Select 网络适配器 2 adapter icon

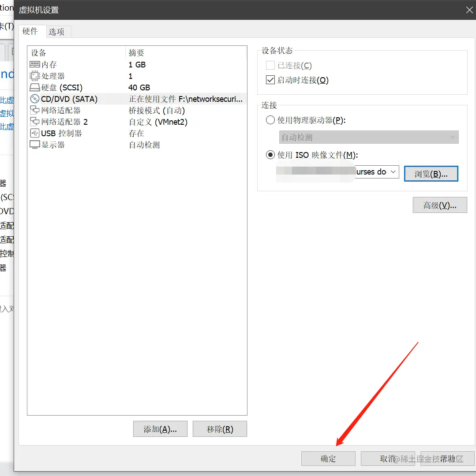point(34,122)
